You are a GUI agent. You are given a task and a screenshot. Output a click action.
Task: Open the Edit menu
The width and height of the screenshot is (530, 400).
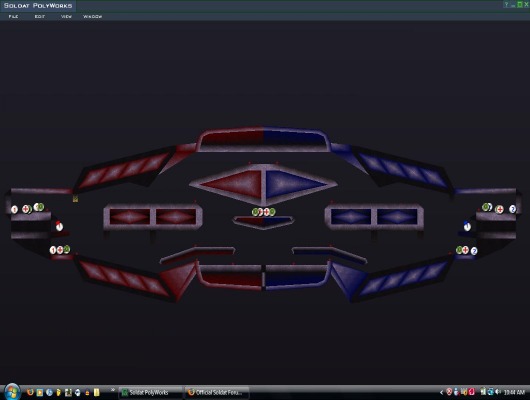(40, 16)
